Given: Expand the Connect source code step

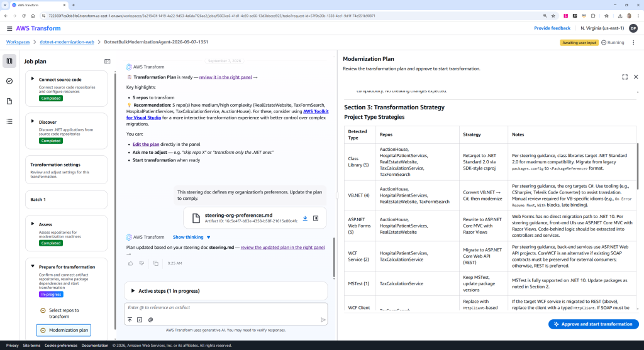Looking at the screenshot, I should [x=33, y=79].
